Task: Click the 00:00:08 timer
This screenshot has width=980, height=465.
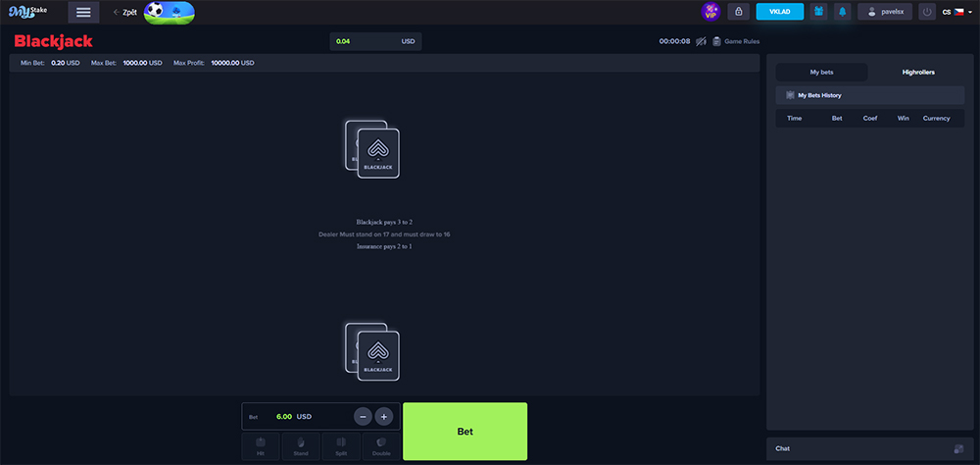Action: (674, 41)
